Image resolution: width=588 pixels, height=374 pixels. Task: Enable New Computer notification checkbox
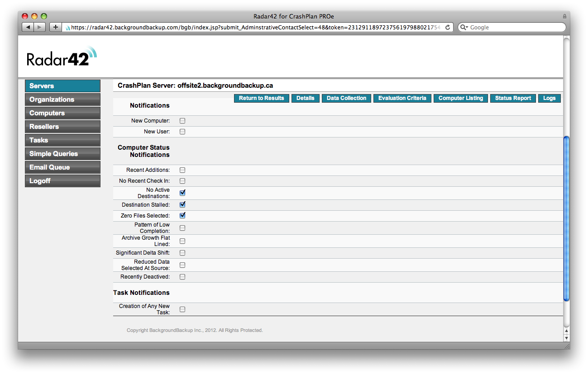pyautogui.click(x=182, y=121)
